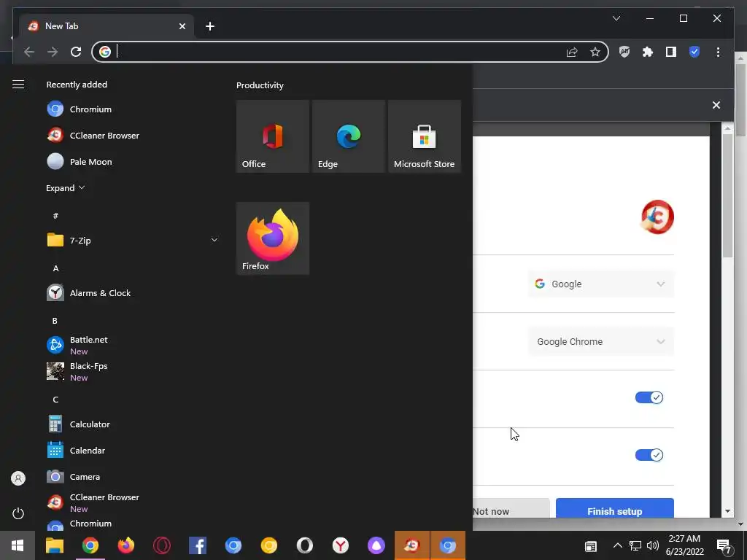Open the Edge tile
Image resolution: width=747 pixels, height=560 pixels.
348,136
